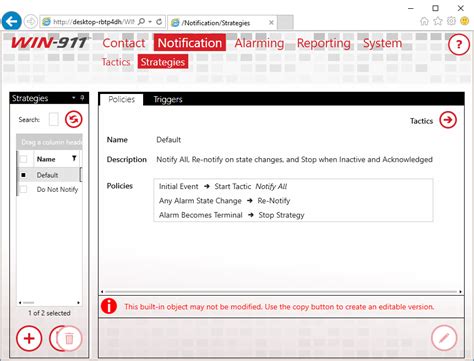The height and width of the screenshot is (361, 474).
Task: Open the Notification menu
Action: click(190, 43)
